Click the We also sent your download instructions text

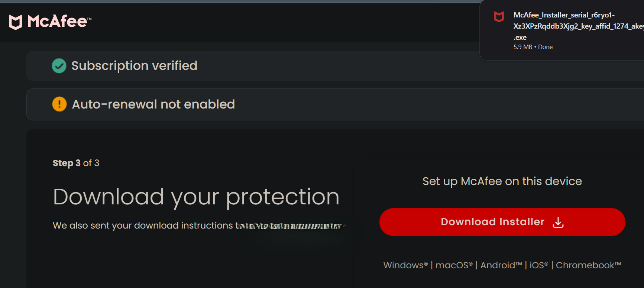[143, 226]
